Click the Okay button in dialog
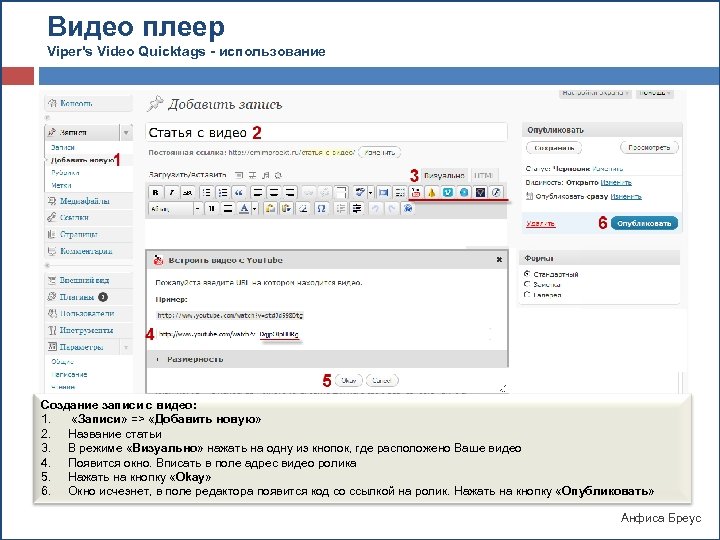Viewport: 720px width, 540px height. tap(349, 380)
